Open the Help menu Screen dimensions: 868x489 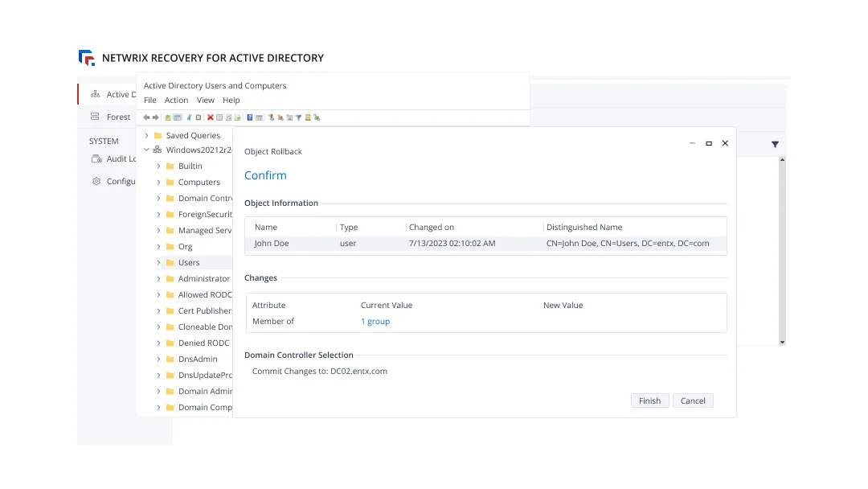pos(231,101)
